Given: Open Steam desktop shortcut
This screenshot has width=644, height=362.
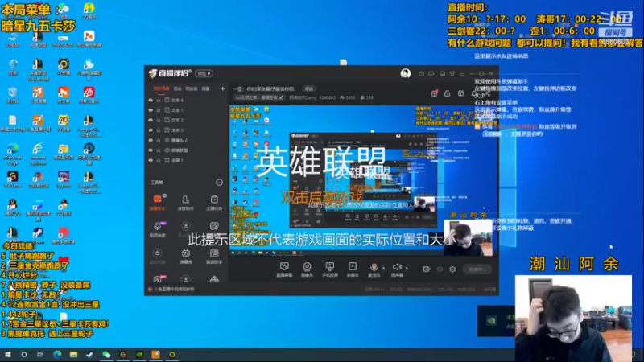Looking at the screenshot, I should [x=38, y=236].
